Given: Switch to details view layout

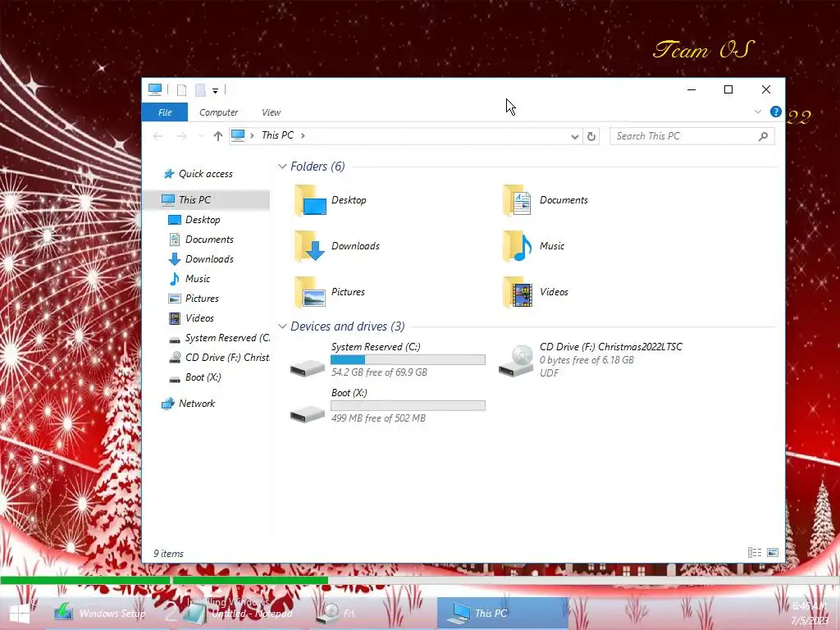Looking at the screenshot, I should (x=755, y=552).
